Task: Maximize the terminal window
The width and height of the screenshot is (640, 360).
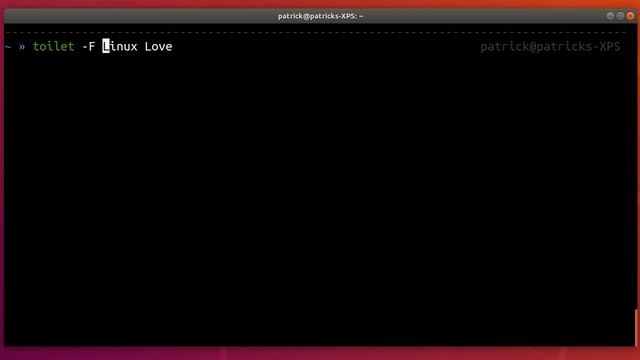Action: (x=620, y=16)
